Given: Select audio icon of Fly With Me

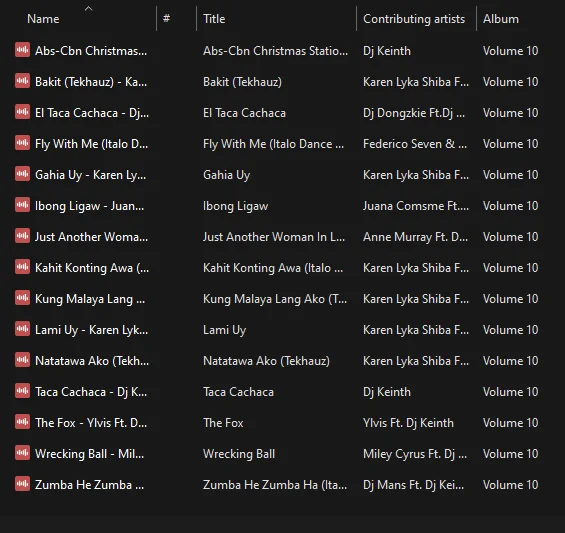Looking at the screenshot, I should coord(22,143).
